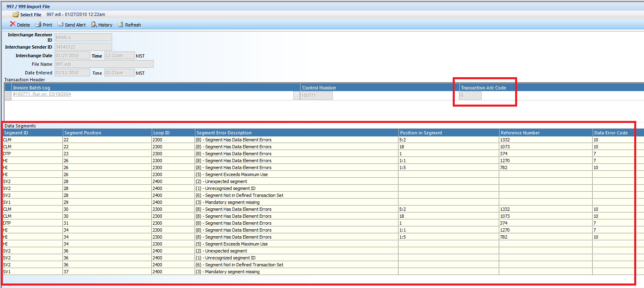The height and width of the screenshot is (288, 644).
Task: Select 'Mandatory segment missing' cell at position 29
Action: click(297, 202)
